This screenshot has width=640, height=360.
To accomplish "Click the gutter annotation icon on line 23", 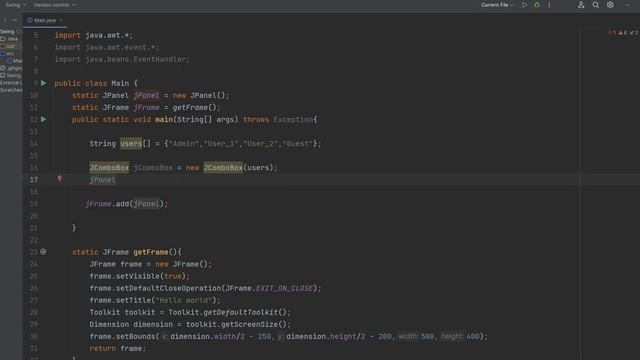I will point(43,252).
